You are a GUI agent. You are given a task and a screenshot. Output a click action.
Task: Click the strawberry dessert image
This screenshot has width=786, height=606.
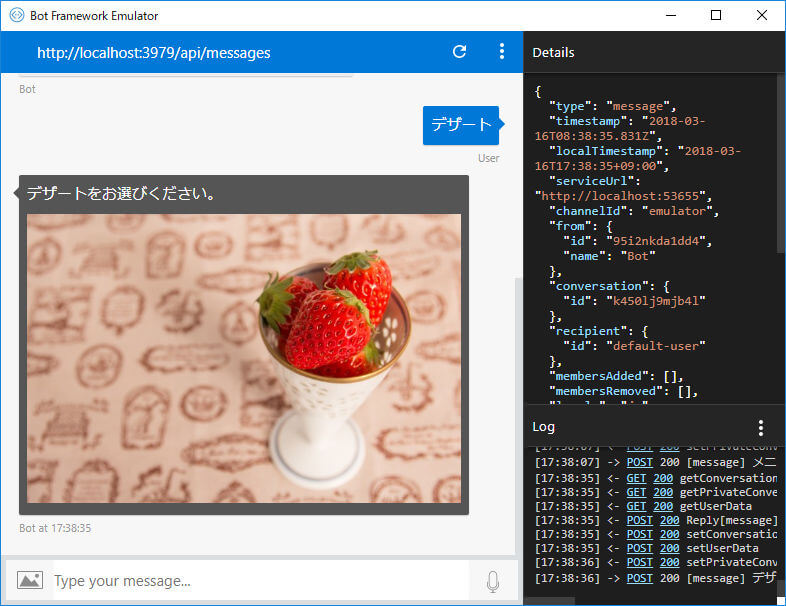click(x=244, y=358)
